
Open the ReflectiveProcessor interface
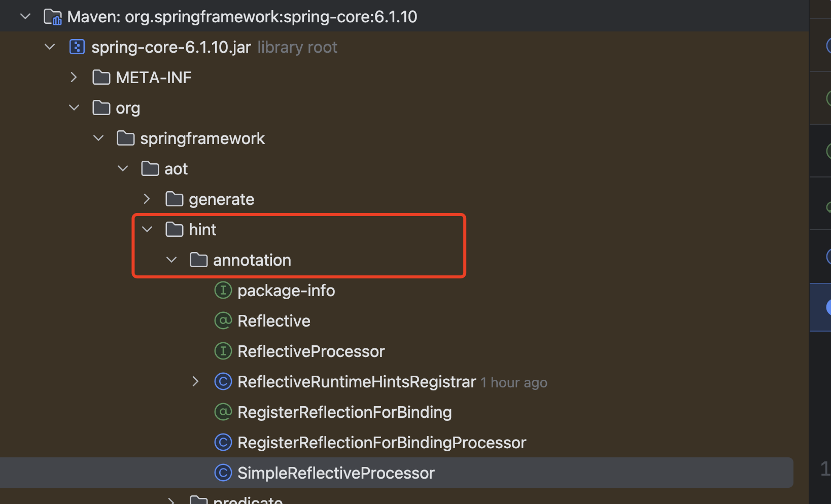tap(311, 351)
